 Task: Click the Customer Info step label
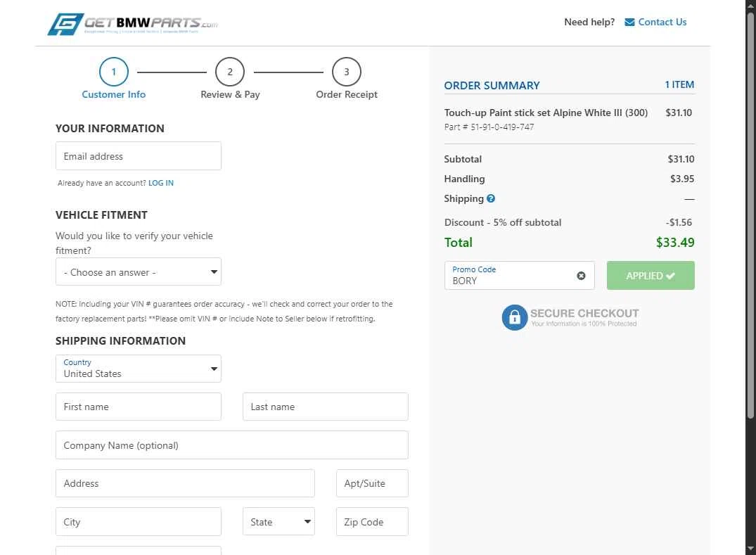114,94
